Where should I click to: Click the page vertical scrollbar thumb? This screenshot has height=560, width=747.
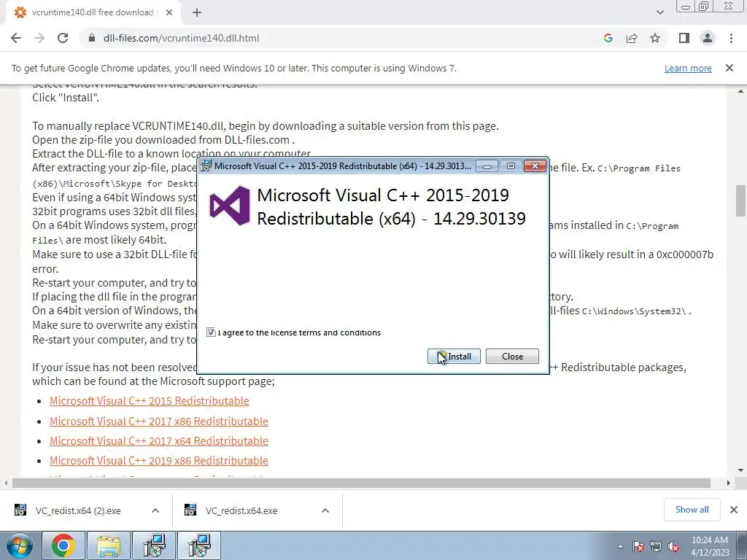(x=740, y=200)
